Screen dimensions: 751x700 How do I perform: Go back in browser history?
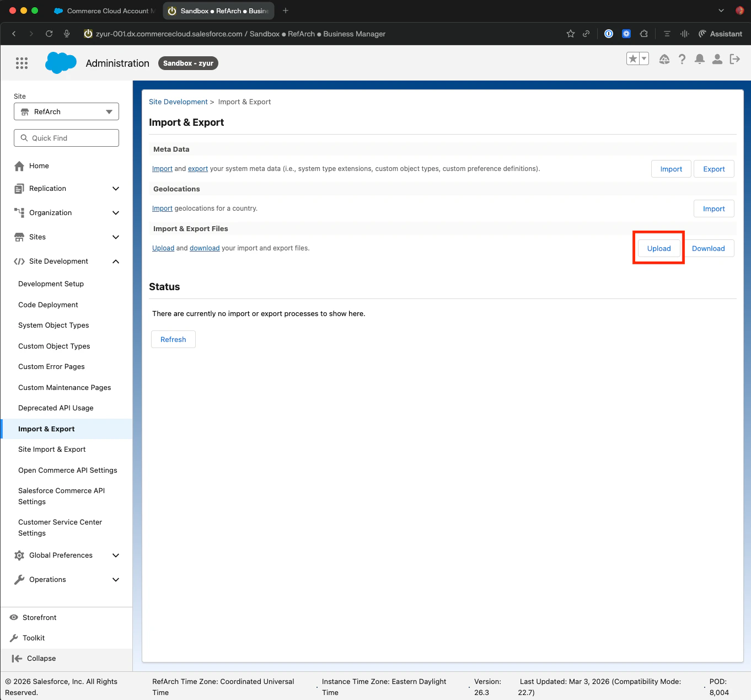click(14, 34)
